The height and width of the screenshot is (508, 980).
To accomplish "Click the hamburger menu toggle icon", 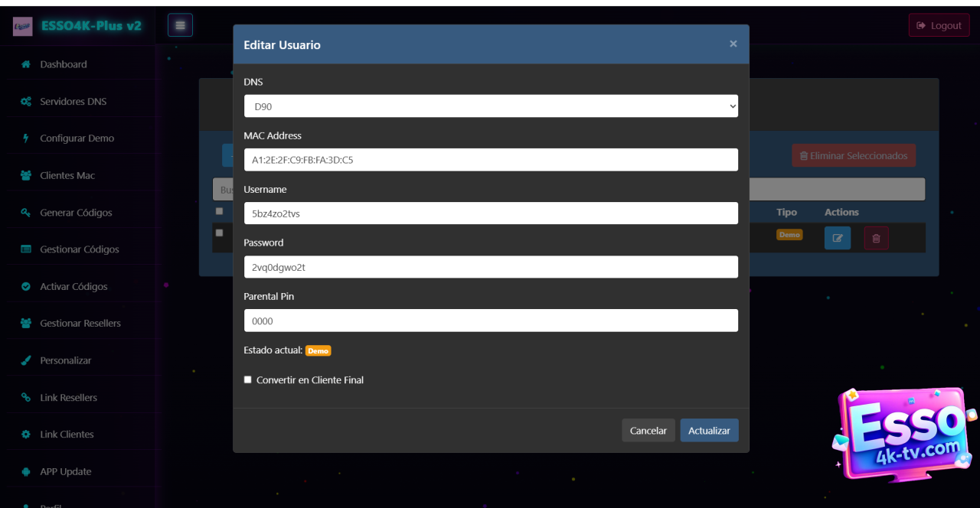I will coord(180,25).
